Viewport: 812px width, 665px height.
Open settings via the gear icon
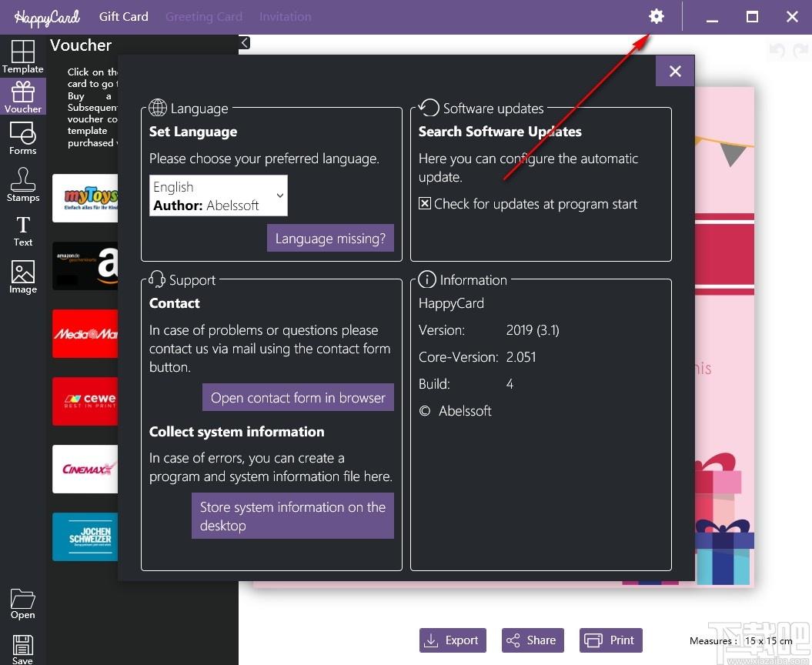[656, 17]
